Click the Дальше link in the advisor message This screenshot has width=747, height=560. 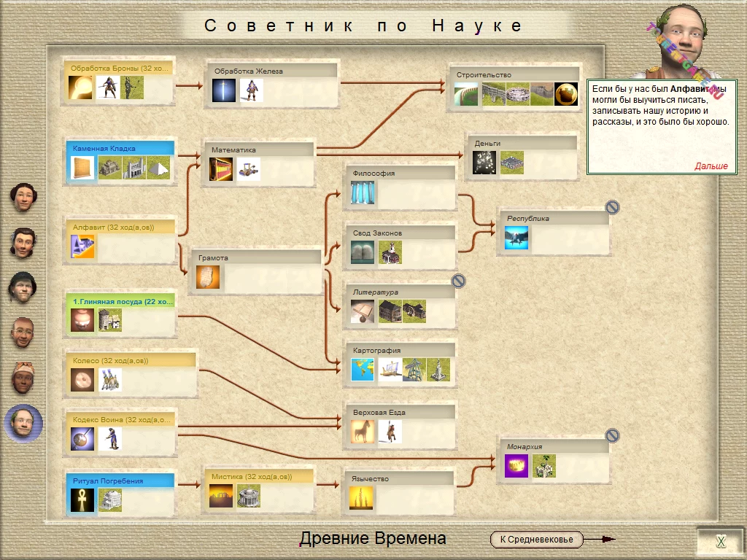[x=712, y=166]
